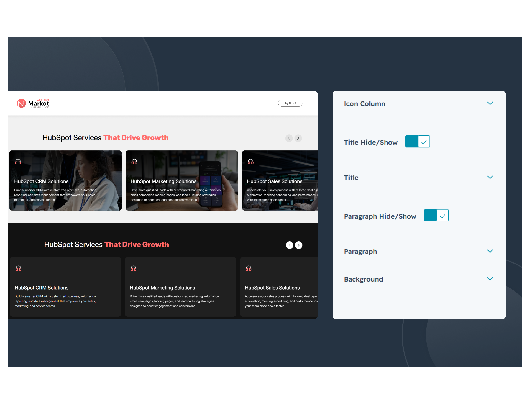
Task: Click the Web Forge Market logo
Action: click(33, 103)
